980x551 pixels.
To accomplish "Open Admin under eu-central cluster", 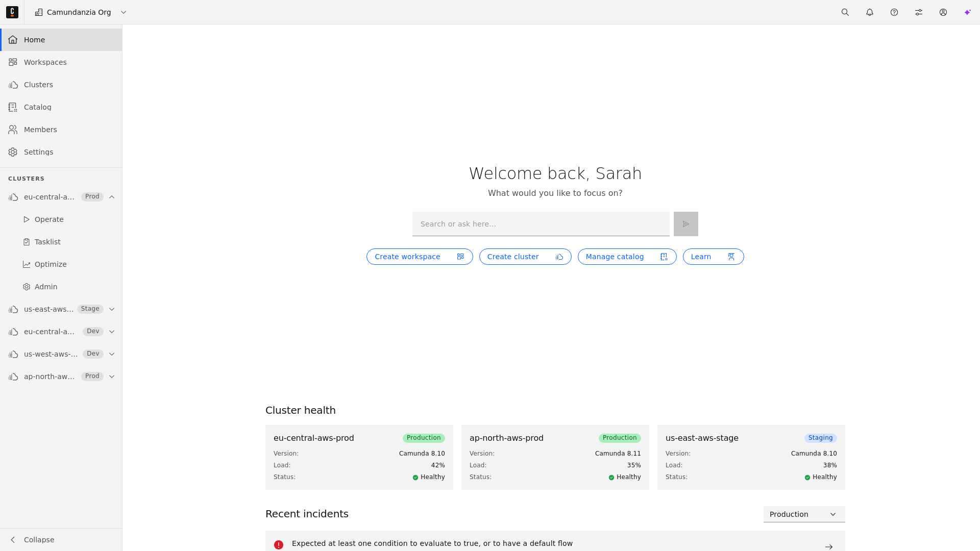I will (61, 287).
